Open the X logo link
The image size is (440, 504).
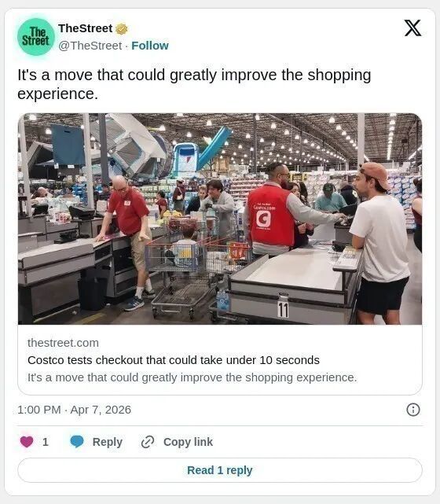pos(412,28)
